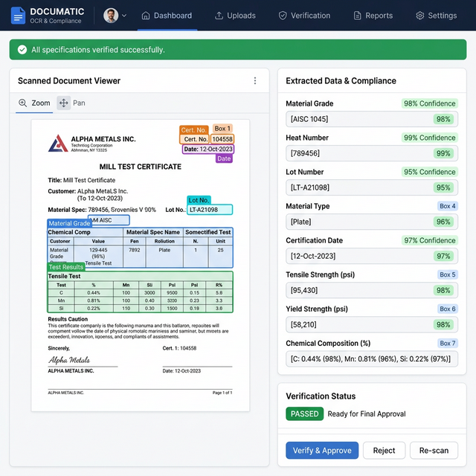476x476 pixels.
Task: Click the 98% Confidence badge for Material Grade
Action: [430, 103]
